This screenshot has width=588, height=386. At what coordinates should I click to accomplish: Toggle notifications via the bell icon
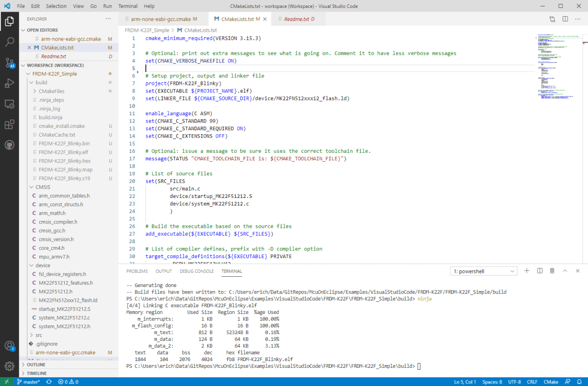coord(579,382)
